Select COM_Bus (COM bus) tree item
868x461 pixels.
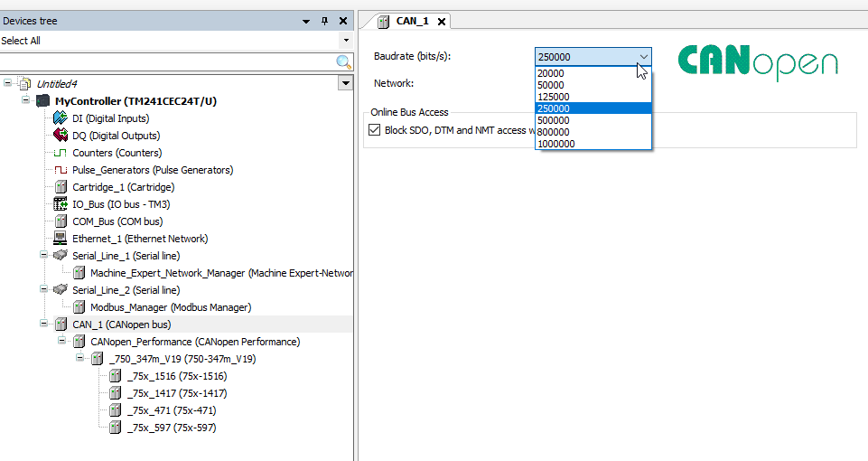(x=117, y=221)
